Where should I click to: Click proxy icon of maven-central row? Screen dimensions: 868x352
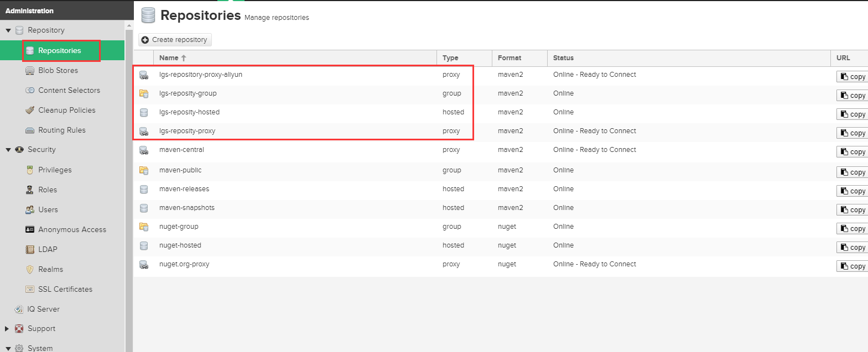(144, 150)
